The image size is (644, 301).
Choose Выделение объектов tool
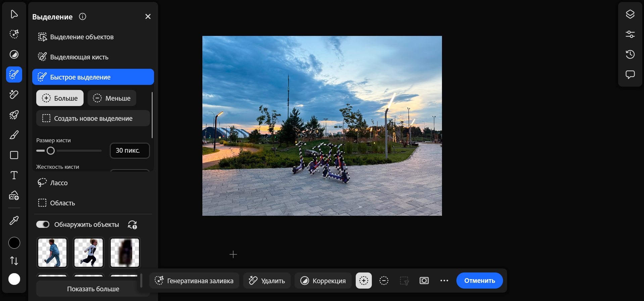click(x=93, y=37)
